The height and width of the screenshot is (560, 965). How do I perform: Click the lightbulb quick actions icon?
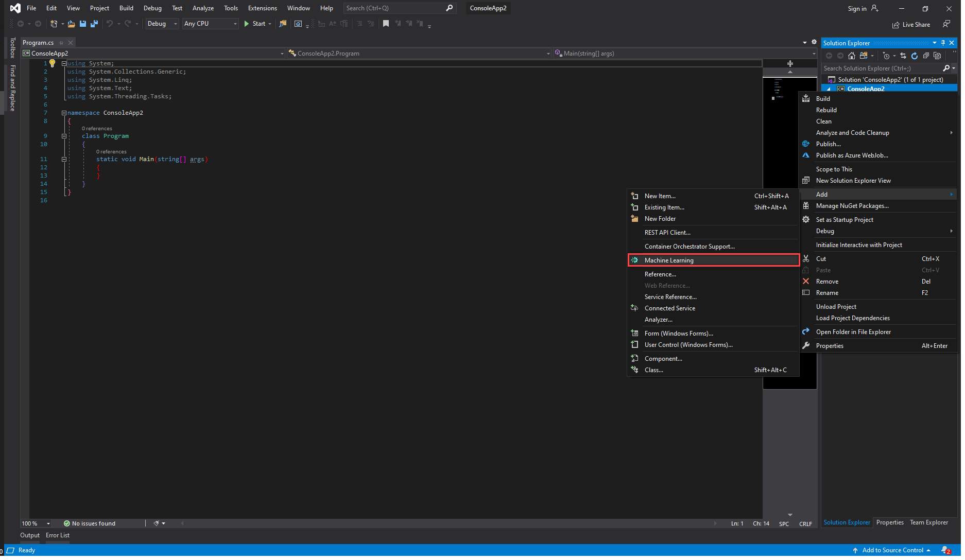(x=52, y=63)
